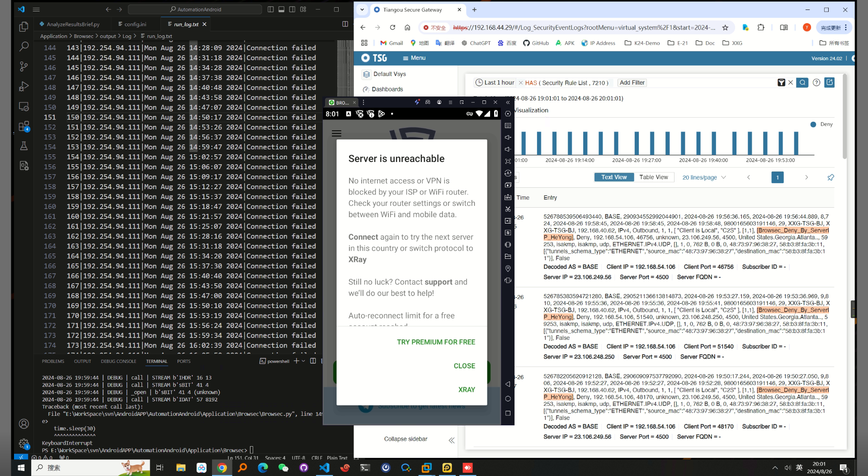This screenshot has height=476, width=868.
Task: Open the Source Control view in VS Code
Action: 24,67
